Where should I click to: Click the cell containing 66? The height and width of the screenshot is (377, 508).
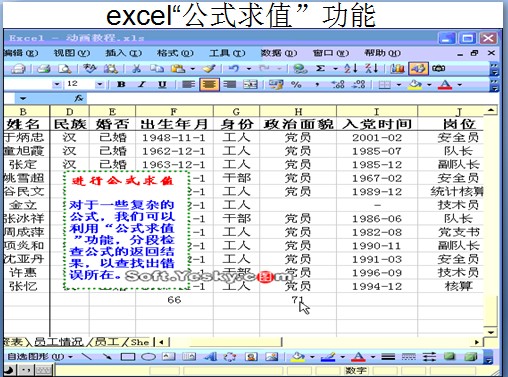(174, 300)
